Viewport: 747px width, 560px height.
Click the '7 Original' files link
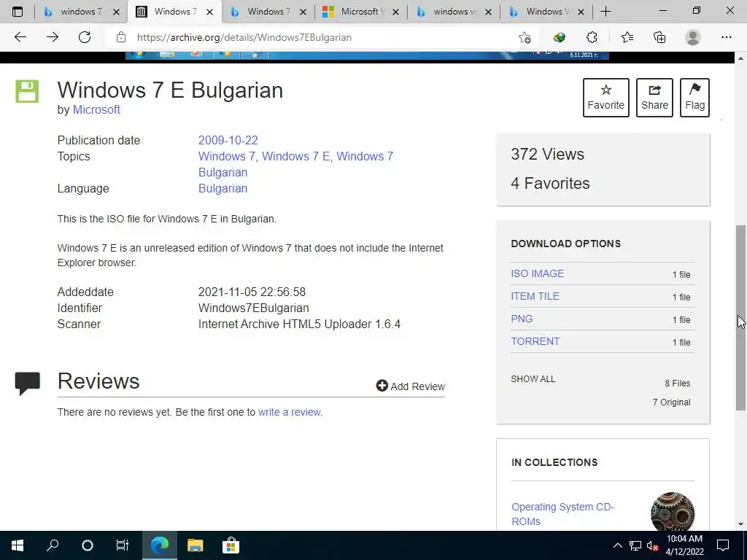[x=671, y=402]
